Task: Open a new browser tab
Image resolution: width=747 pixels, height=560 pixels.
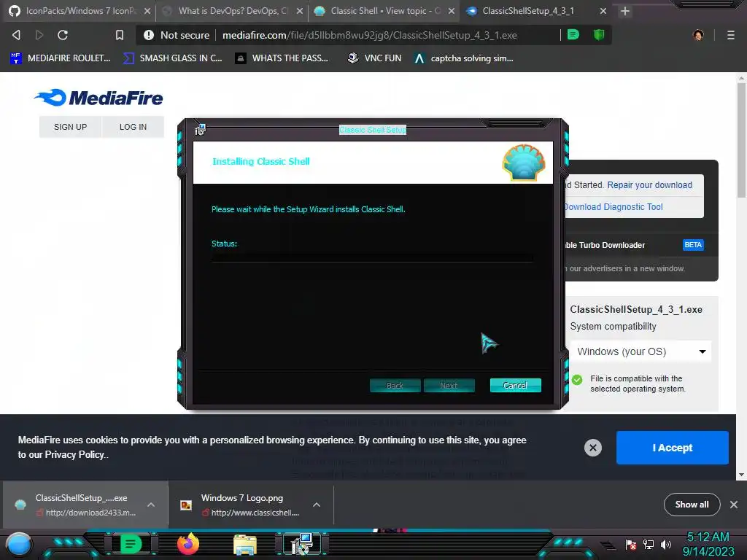Action: (x=625, y=11)
